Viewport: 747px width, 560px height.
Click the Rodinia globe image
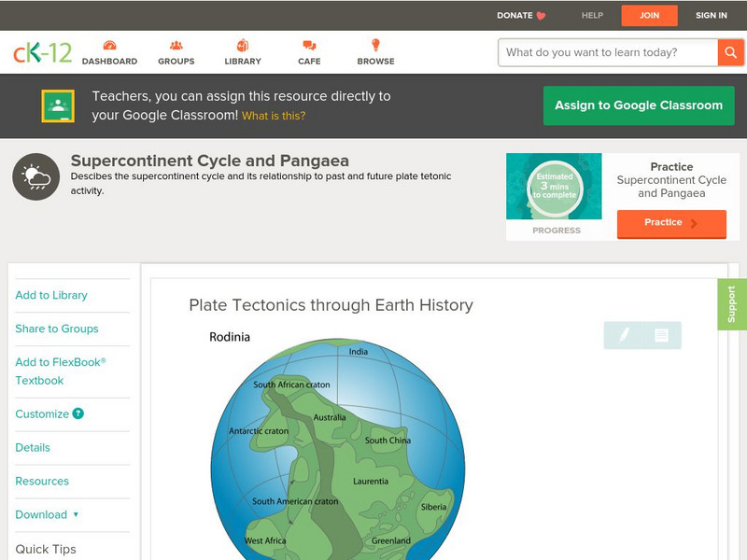338,449
